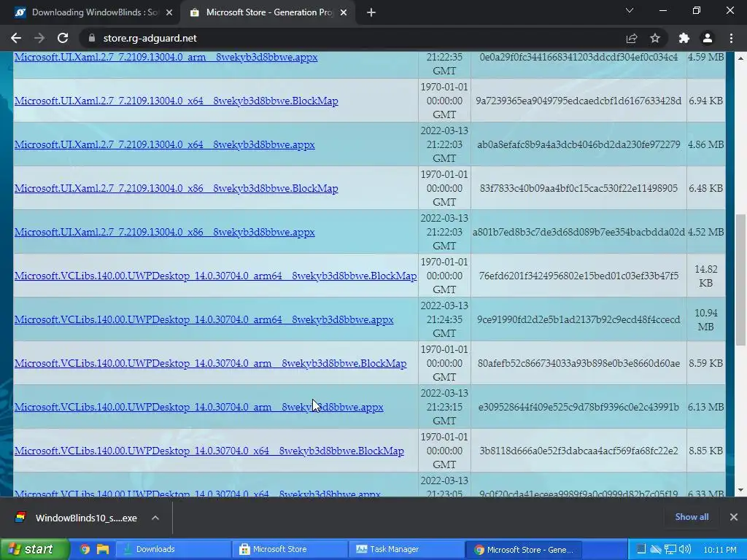The width and height of the screenshot is (747, 560).
Task: Open Chrome extensions puzzle icon
Action: click(x=684, y=38)
